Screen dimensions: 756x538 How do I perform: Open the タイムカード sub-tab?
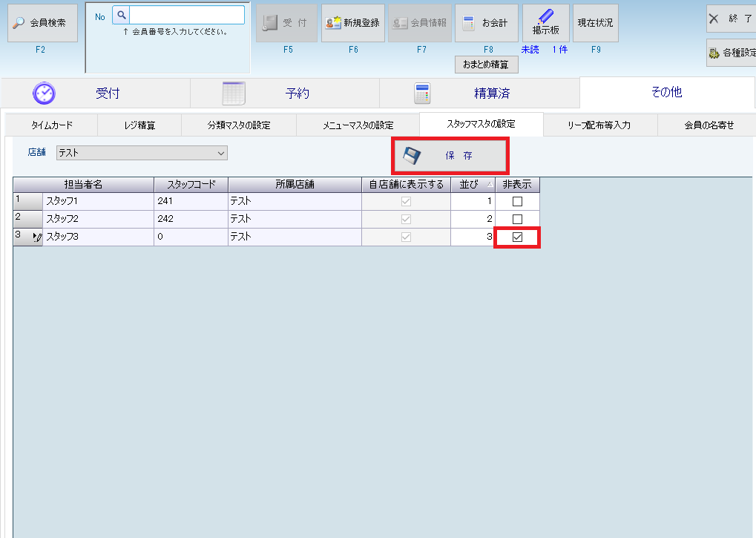click(x=51, y=125)
